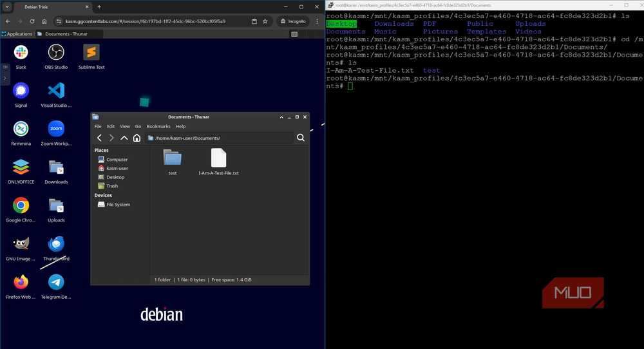Open the Uploads desktop folder icon
This screenshot has height=349, width=644.
pos(56,205)
